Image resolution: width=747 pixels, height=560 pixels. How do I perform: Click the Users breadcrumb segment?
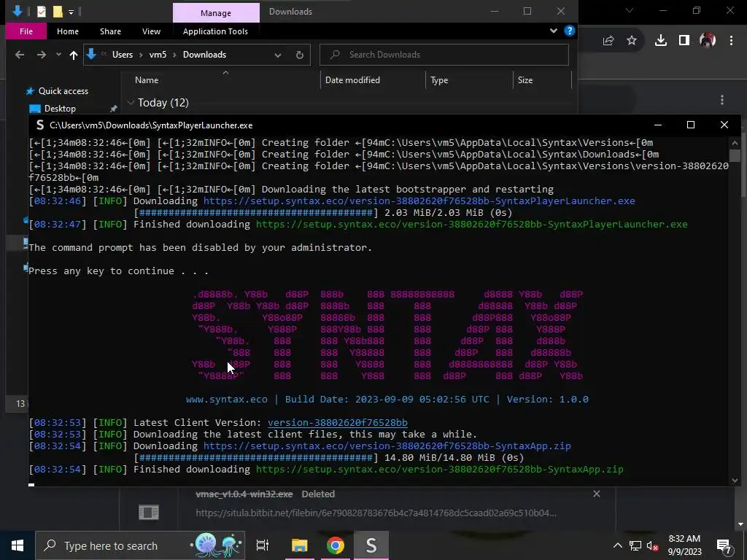click(123, 55)
